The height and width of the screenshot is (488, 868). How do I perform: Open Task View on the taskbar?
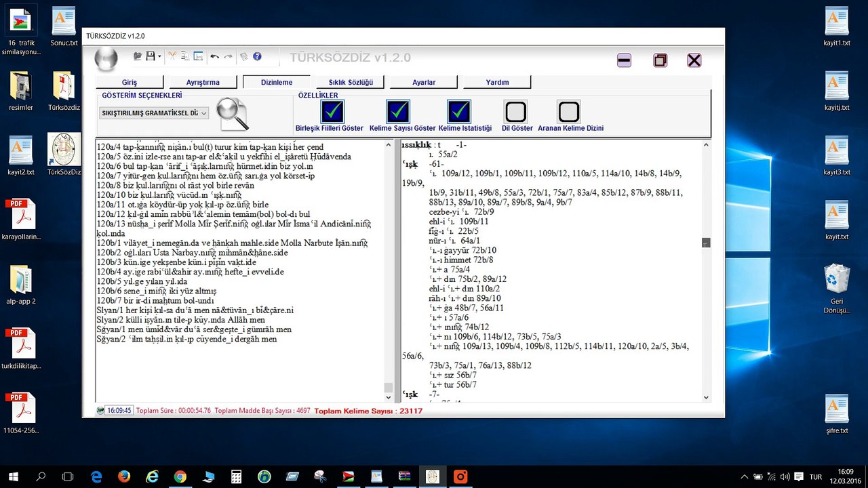[68, 476]
